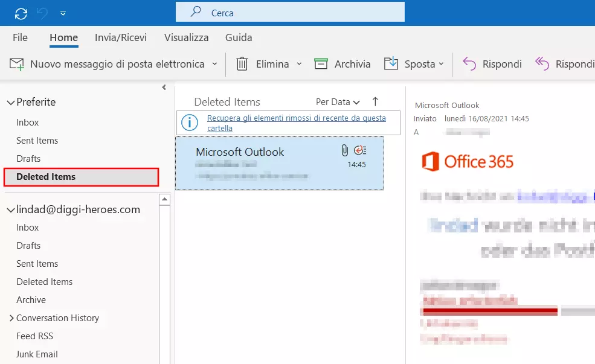Open Inbox under lindad@diggi-heroes.com

tap(27, 228)
